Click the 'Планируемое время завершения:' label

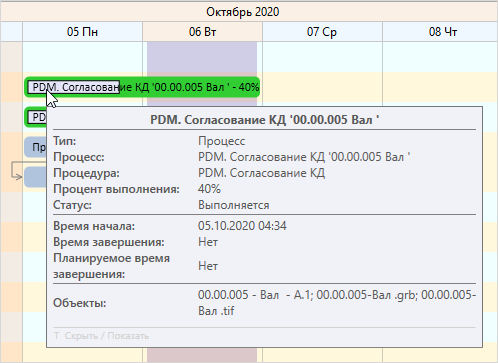112,266
